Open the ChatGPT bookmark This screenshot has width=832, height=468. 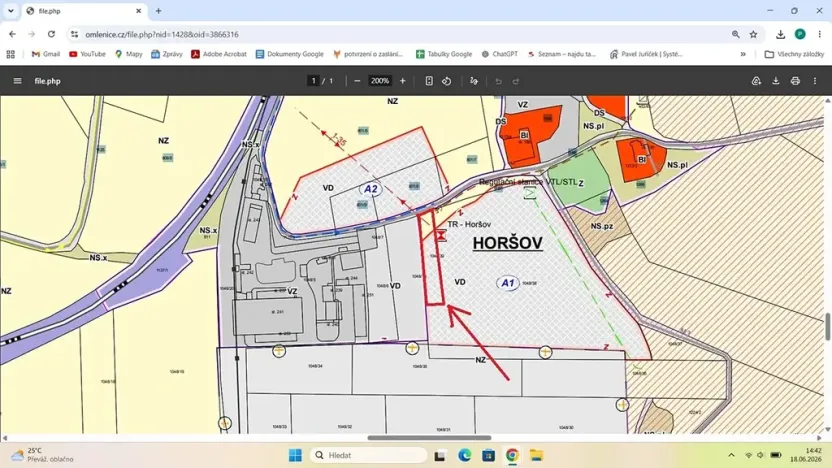pos(500,54)
